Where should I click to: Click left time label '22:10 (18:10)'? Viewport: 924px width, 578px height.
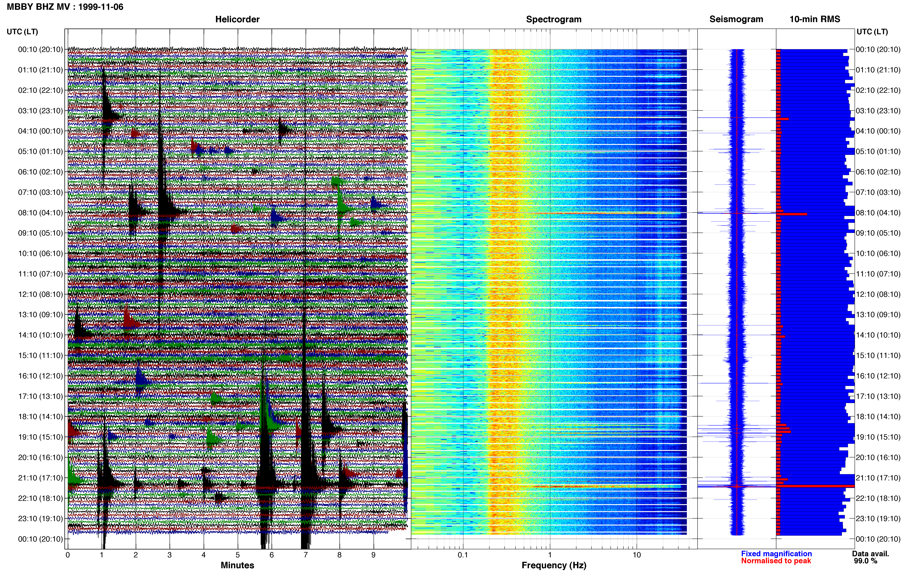(41, 498)
